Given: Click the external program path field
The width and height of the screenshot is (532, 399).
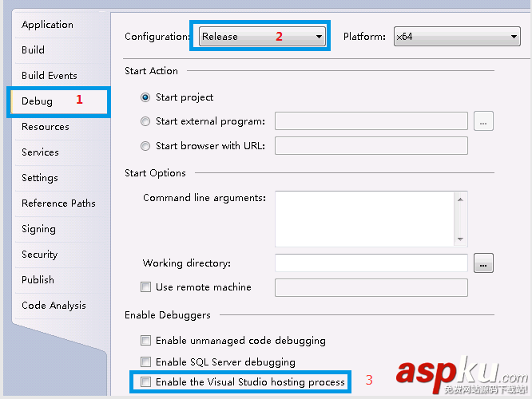Looking at the screenshot, I should tap(371, 121).
